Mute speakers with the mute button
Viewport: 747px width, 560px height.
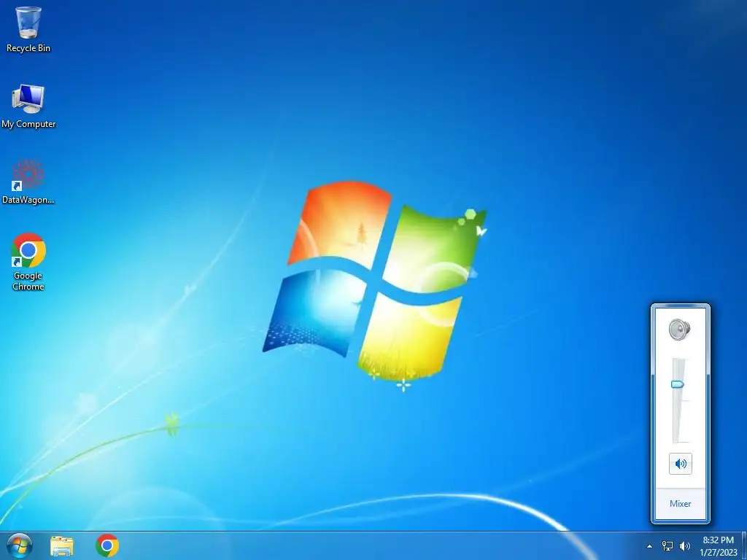click(681, 464)
